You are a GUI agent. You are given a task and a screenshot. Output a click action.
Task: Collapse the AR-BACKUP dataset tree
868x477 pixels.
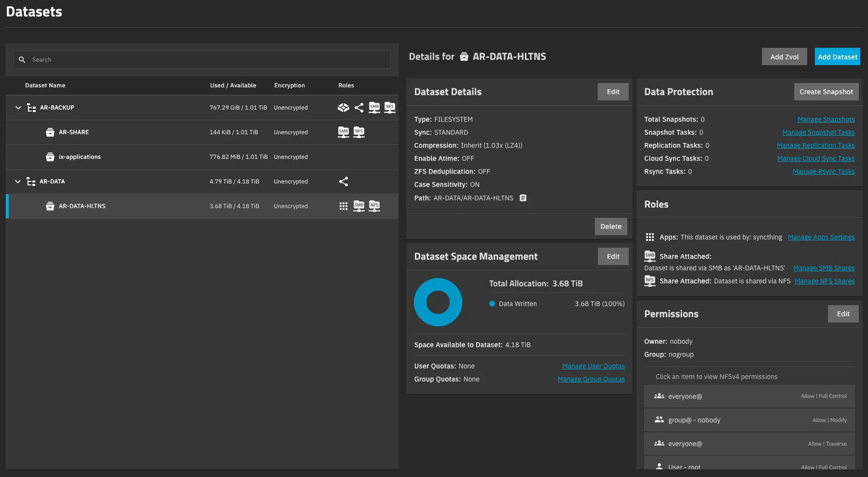[x=18, y=108]
